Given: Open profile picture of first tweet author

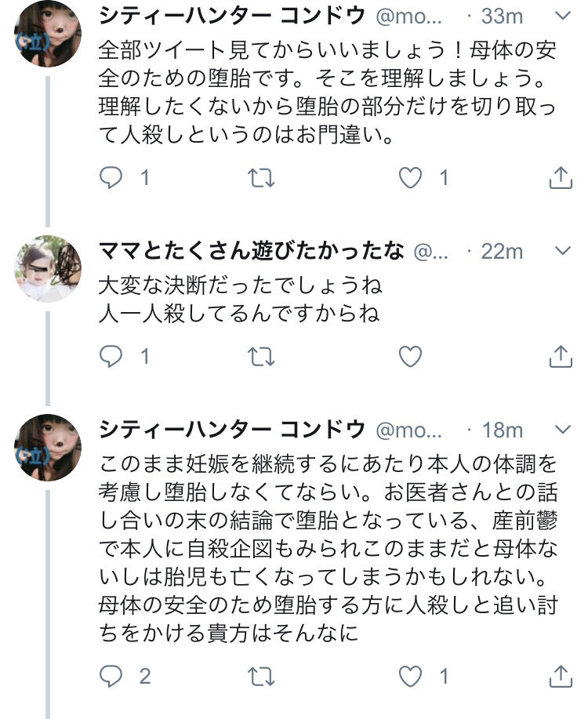Looking at the screenshot, I should click(x=48, y=33).
